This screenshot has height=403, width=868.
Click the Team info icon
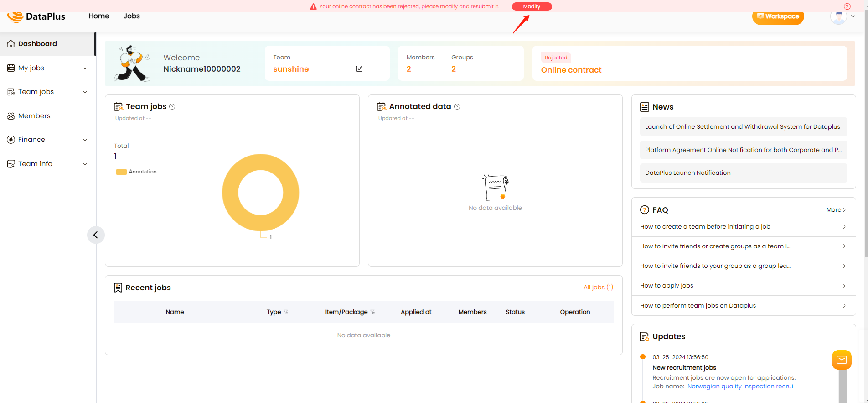(11, 164)
